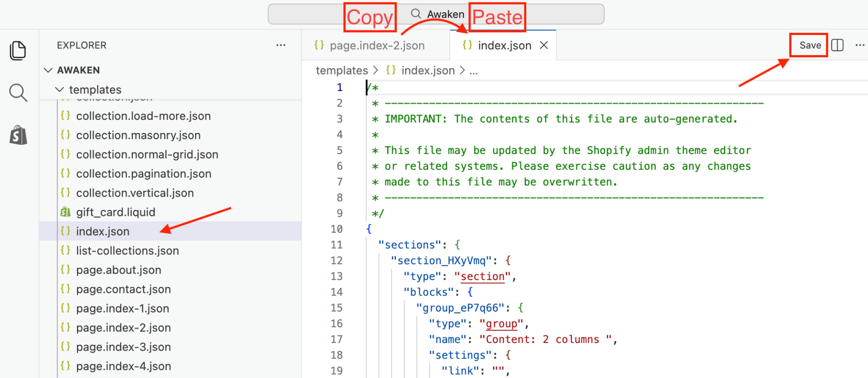Open collection.load-more.json file
Viewport: 868px width, 378px height.
[143, 116]
